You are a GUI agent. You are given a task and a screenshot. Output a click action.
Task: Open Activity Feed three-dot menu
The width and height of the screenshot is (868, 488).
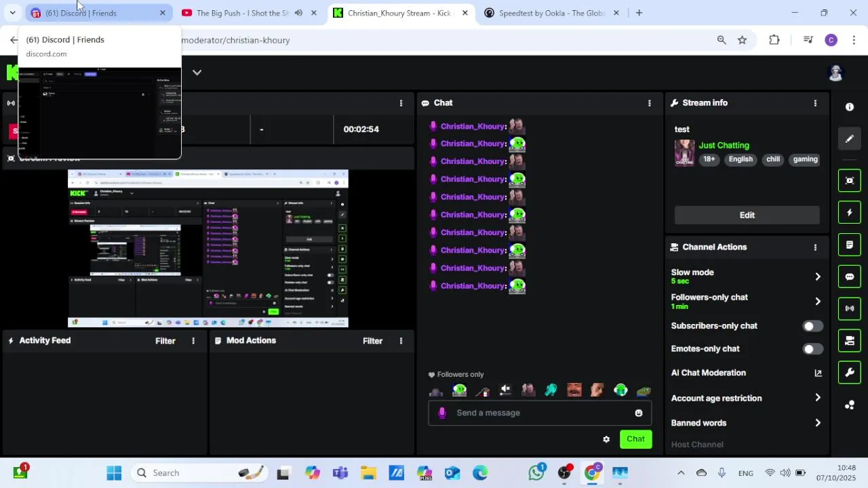click(193, 341)
